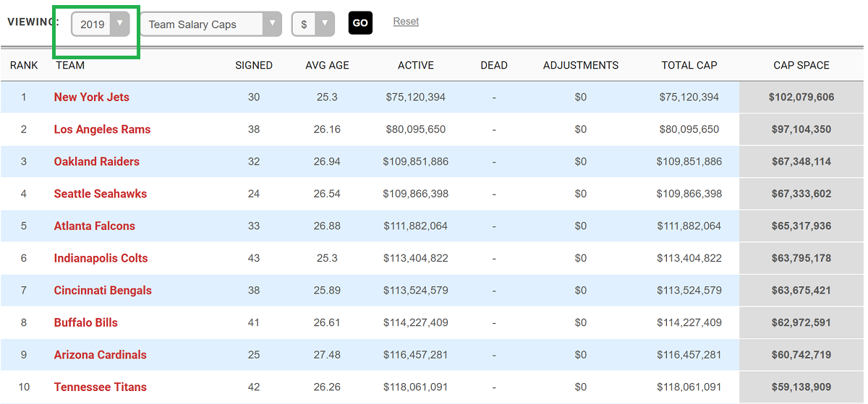Click the Bengals average age 25.89

pyautogui.click(x=327, y=290)
